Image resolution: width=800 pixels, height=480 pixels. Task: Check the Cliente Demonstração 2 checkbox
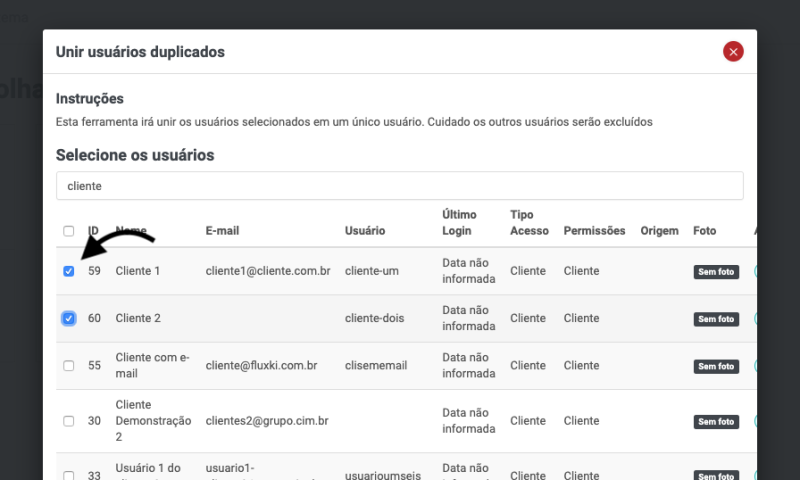(68, 422)
